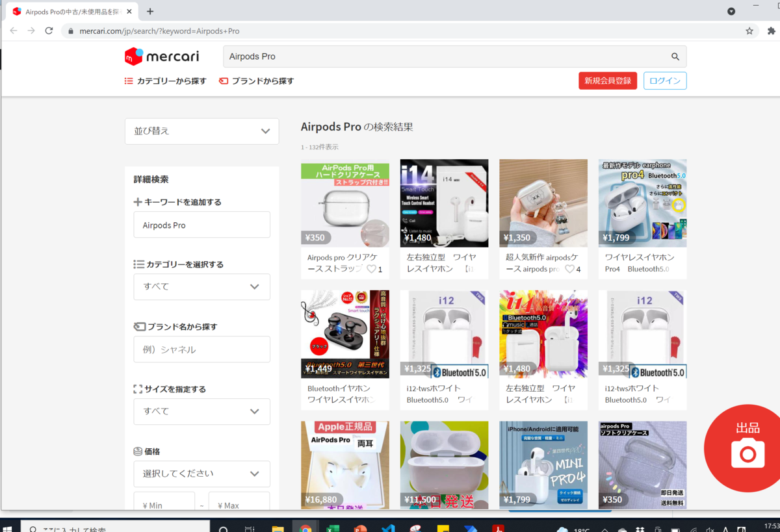Bookmark this page with the star

pos(749,31)
